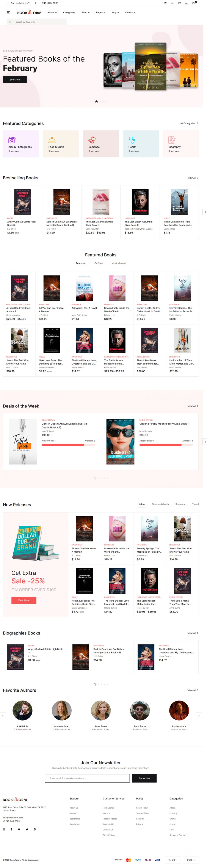
Task: Open the wishlist heart icon
Action: [x=179, y=3]
